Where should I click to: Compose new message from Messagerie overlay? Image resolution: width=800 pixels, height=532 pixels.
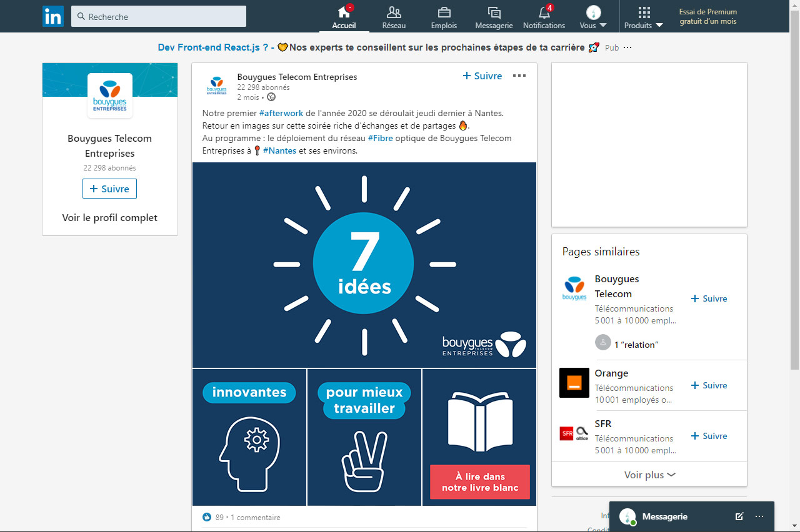tap(739, 516)
